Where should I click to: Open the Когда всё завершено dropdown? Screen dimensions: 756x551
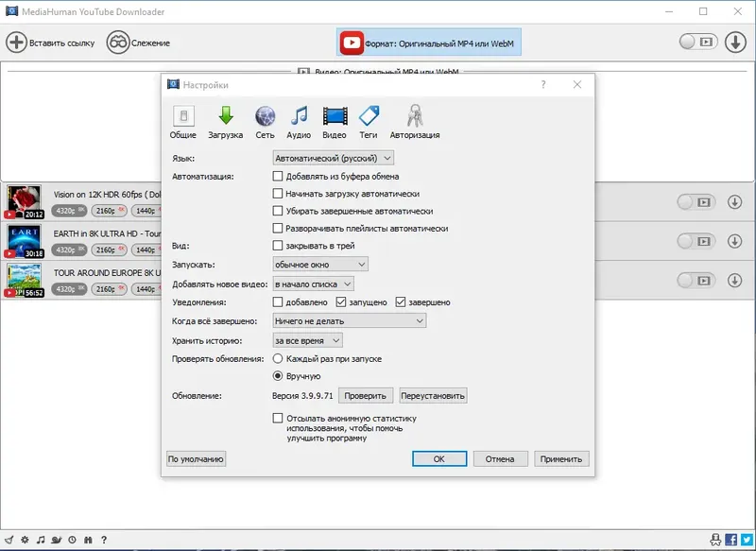click(350, 321)
